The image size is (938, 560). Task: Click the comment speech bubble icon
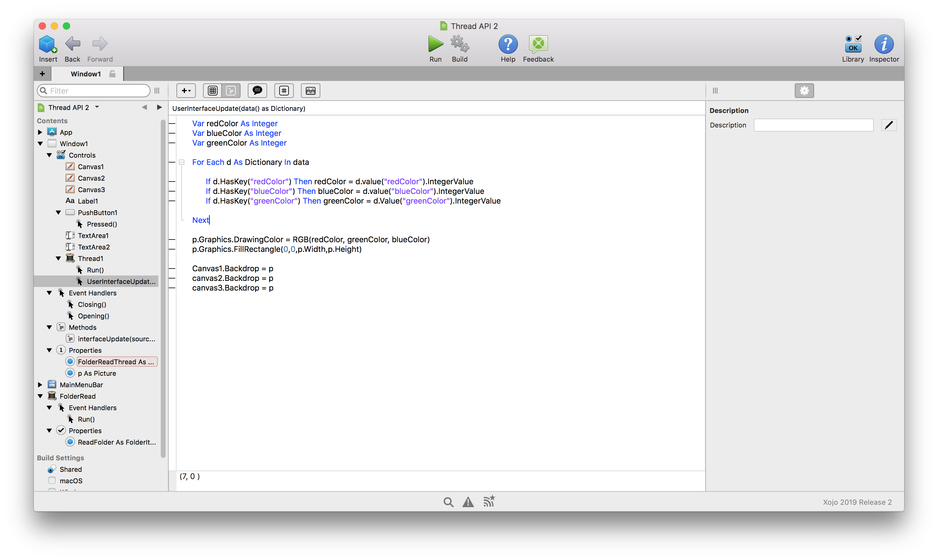tap(257, 91)
